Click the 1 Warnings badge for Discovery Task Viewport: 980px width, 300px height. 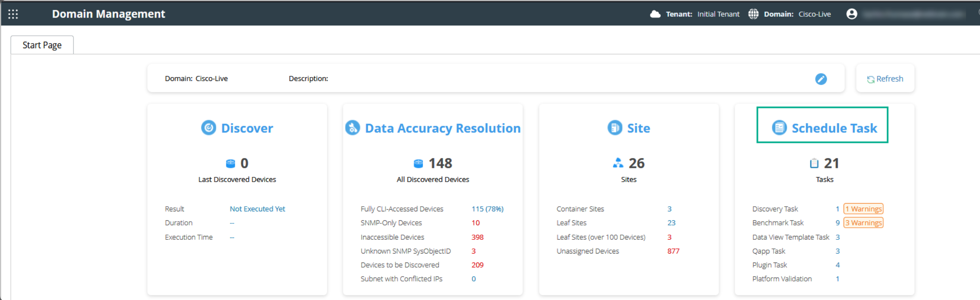click(863, 209)
